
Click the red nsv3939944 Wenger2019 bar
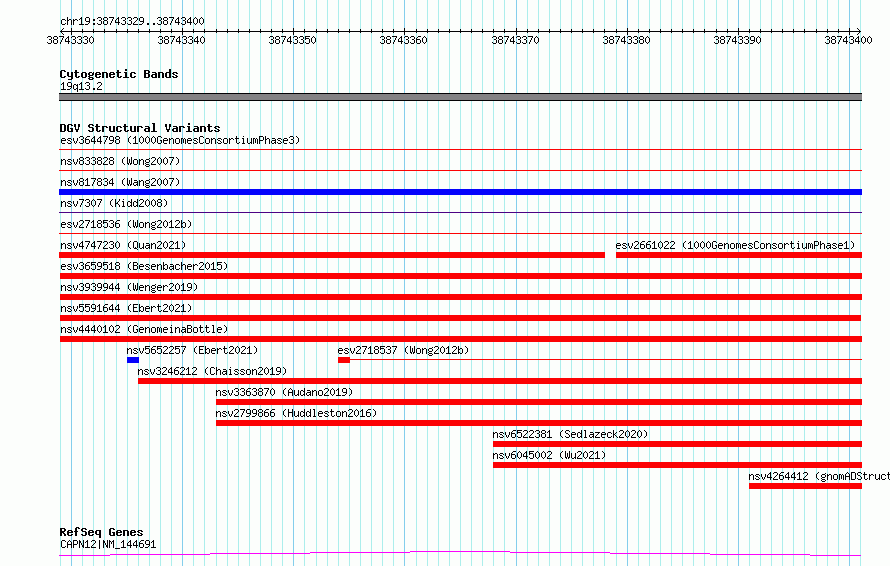(x=460, y=297)
